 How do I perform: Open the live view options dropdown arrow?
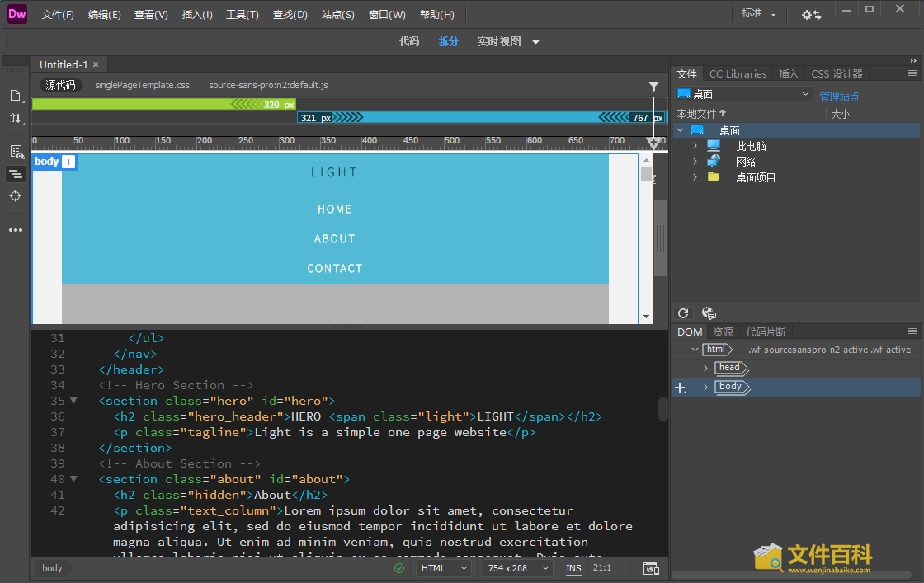[535, 42]
